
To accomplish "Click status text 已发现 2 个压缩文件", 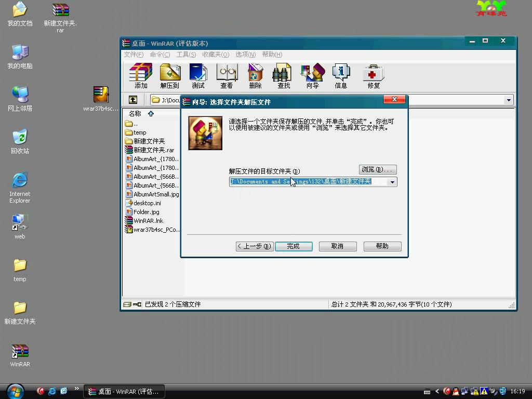I will pyautogui.click(x=172, y=304).
